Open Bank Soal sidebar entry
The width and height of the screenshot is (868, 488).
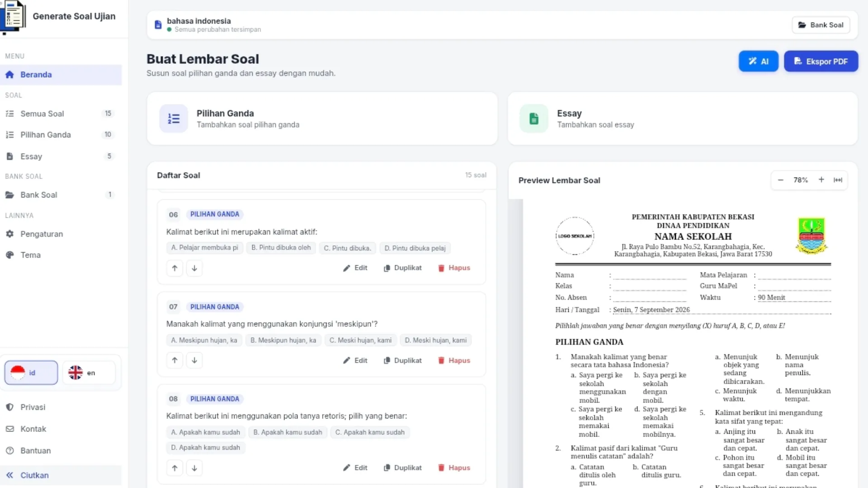point(61,195)
